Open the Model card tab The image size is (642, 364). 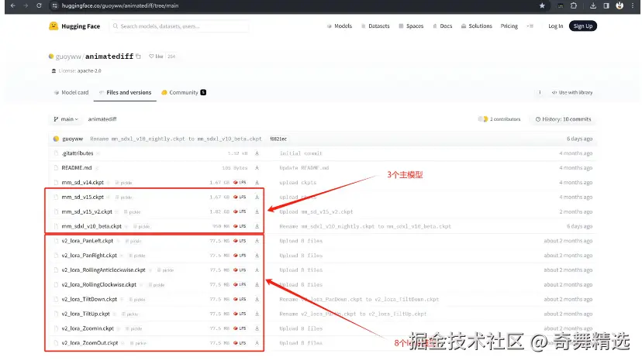click(x=71, y=92)
